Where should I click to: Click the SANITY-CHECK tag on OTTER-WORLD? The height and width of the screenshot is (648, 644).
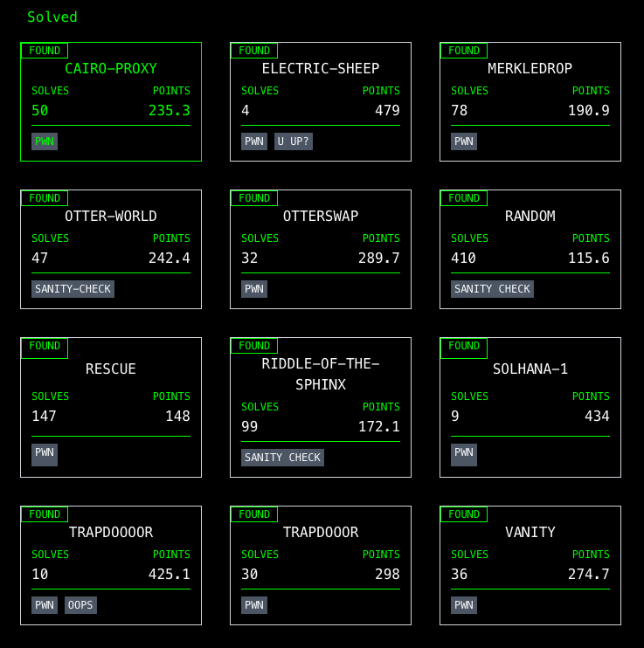point(73,289)
